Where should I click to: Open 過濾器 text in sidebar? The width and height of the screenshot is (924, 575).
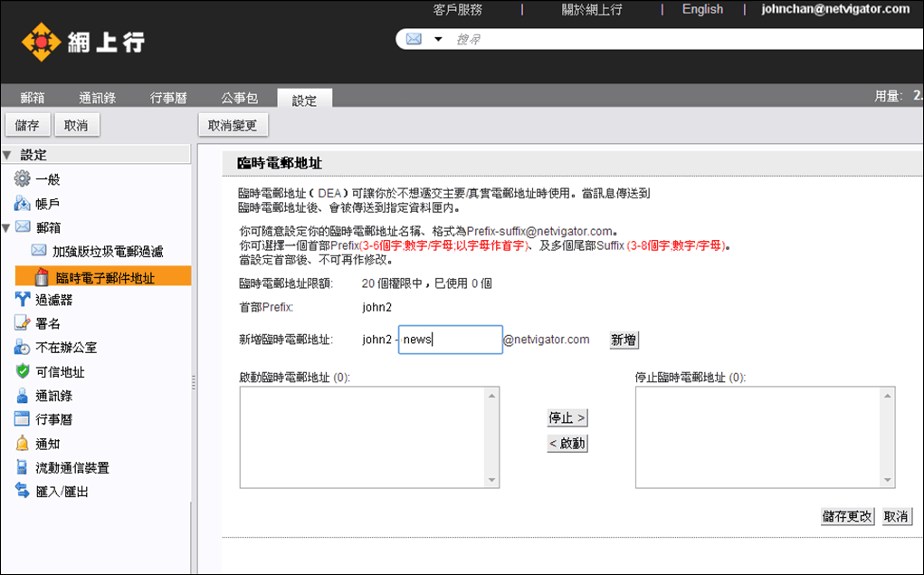[54, 301]
